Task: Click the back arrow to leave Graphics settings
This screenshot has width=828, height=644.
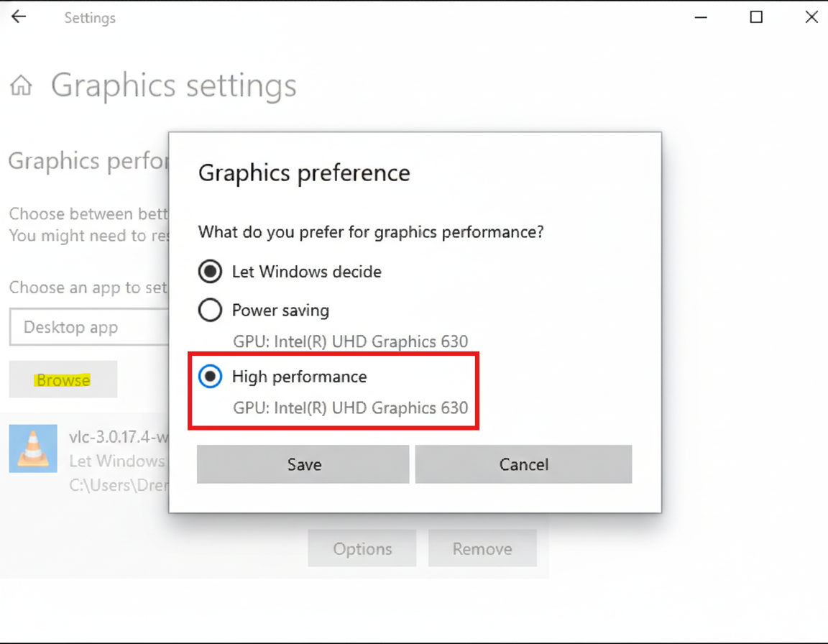Action: pos(18,16)
